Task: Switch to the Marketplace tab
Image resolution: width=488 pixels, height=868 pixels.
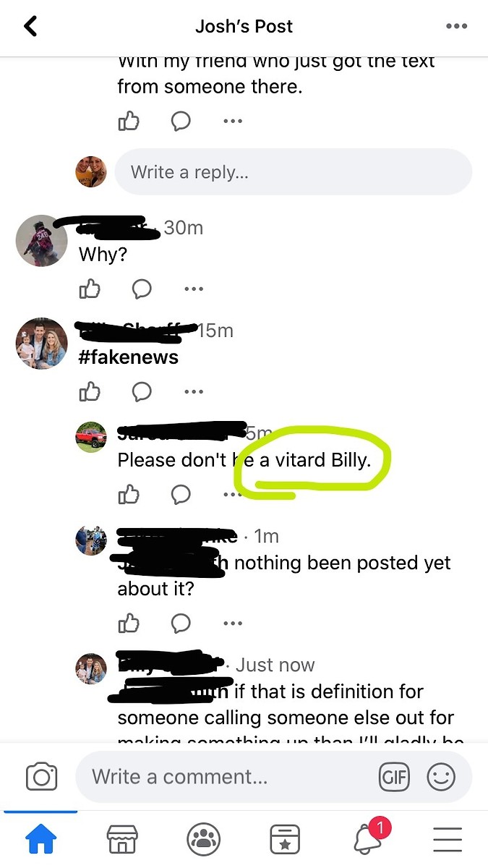Action: tap(122, 840)
